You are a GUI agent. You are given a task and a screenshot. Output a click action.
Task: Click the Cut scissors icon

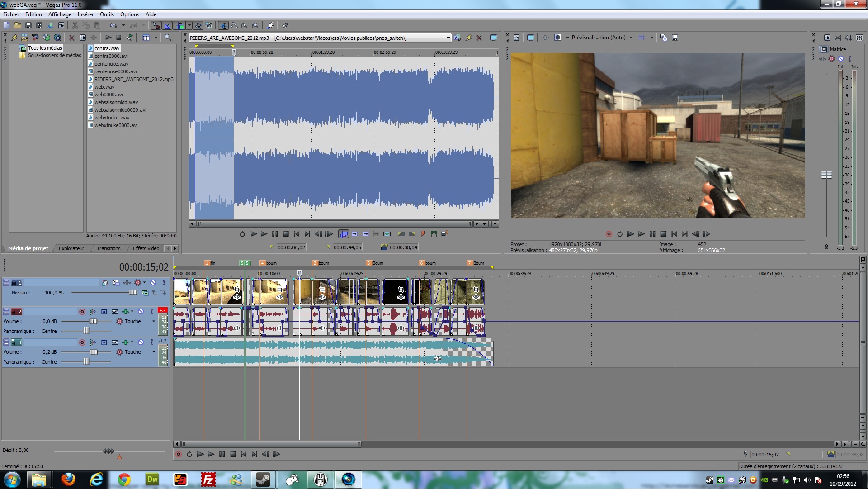[75, 25]
